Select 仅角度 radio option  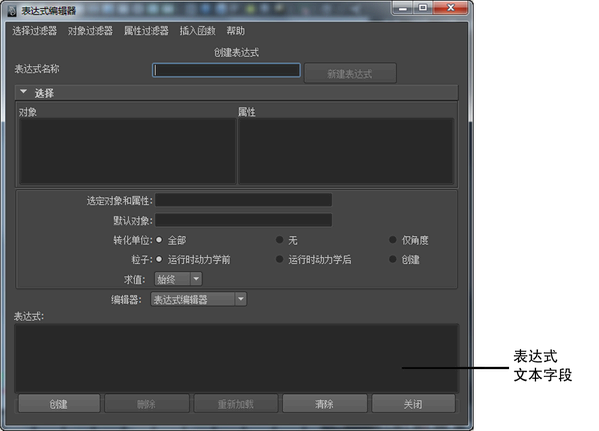pyautogui.click(x=393, y=240)
